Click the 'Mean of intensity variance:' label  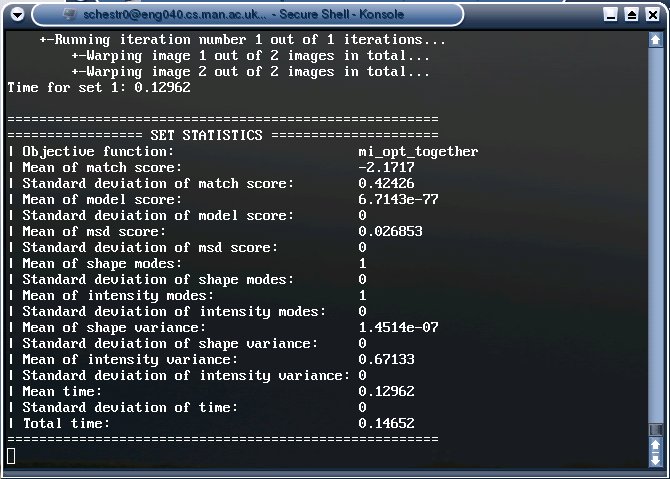pyautogui.click(x=130, y=360)
